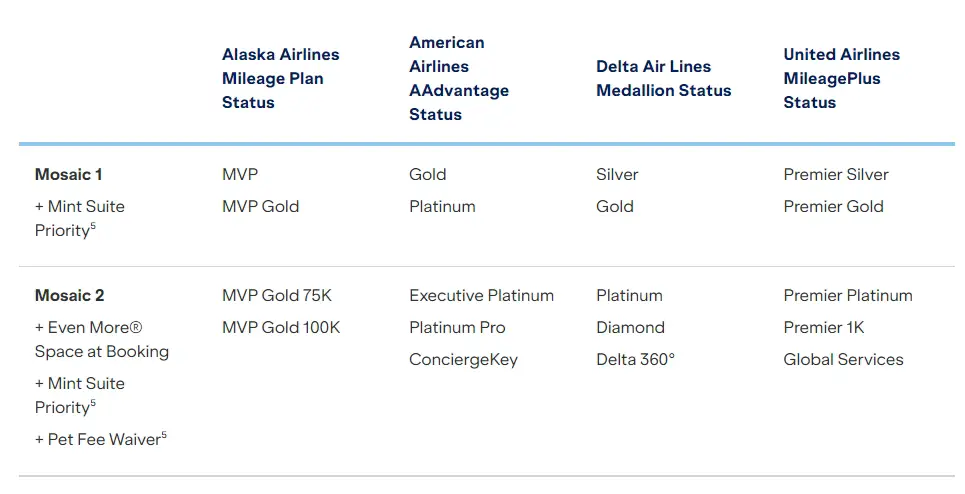Click the Premier Platinum entry
The height and width of the screenshot is (494, 965).
pyautogui.click(x=848, y=295)
